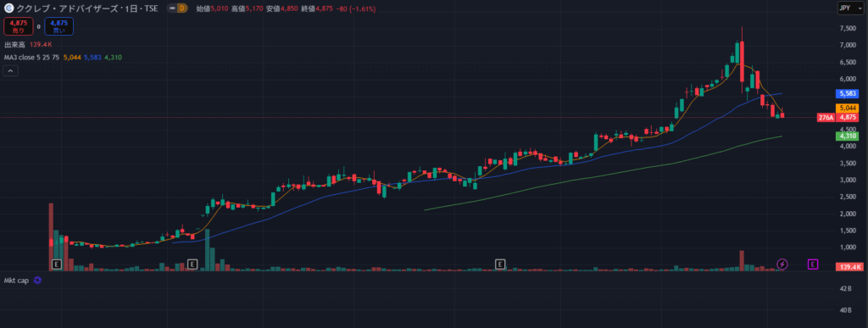
Task: Click the orange 5,044 price axis label
Action: coord(848,108)
